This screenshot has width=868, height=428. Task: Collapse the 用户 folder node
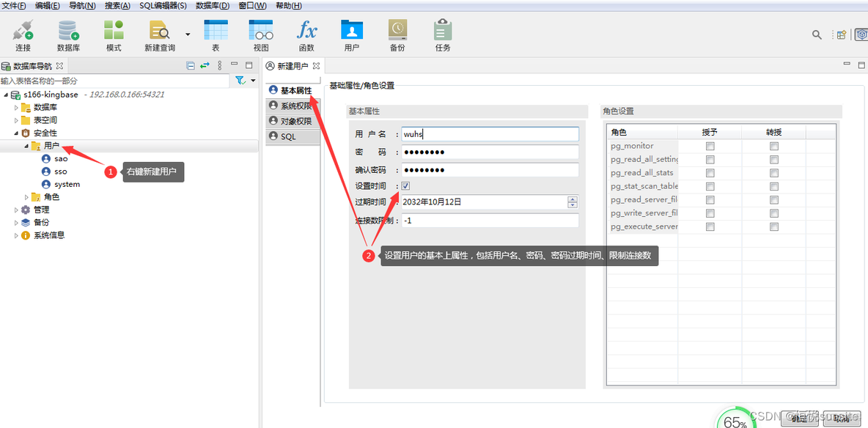[x=26, y=146]
